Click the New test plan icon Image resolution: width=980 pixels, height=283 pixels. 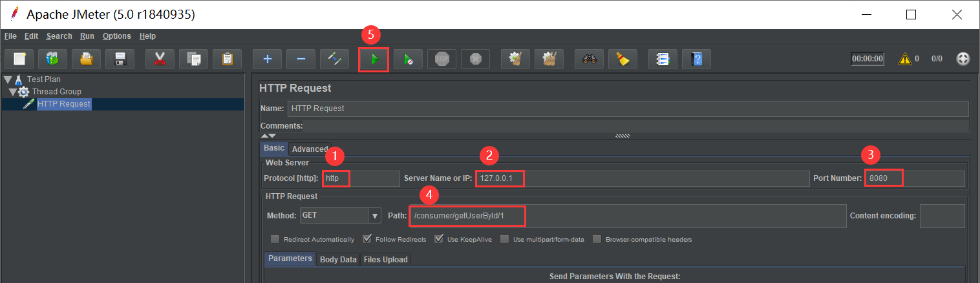coord(19,59)
